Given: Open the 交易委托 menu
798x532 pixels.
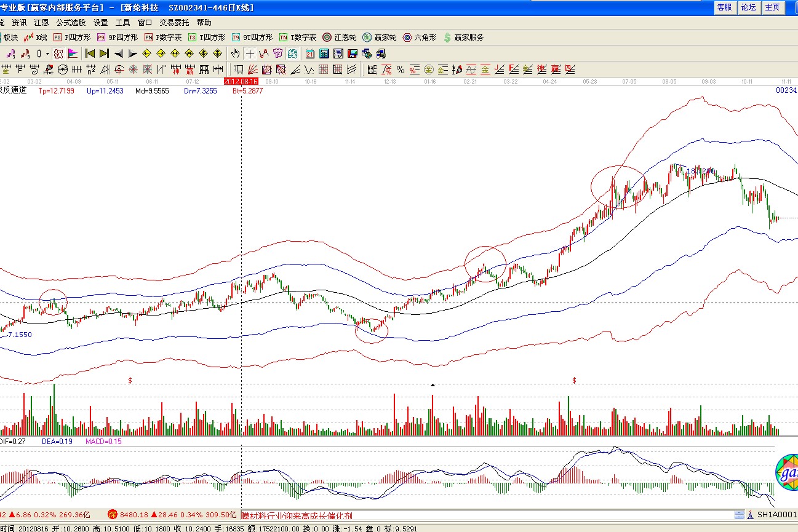Looking at the screenshot, I should pyautogui.click(x=174, y=22).
